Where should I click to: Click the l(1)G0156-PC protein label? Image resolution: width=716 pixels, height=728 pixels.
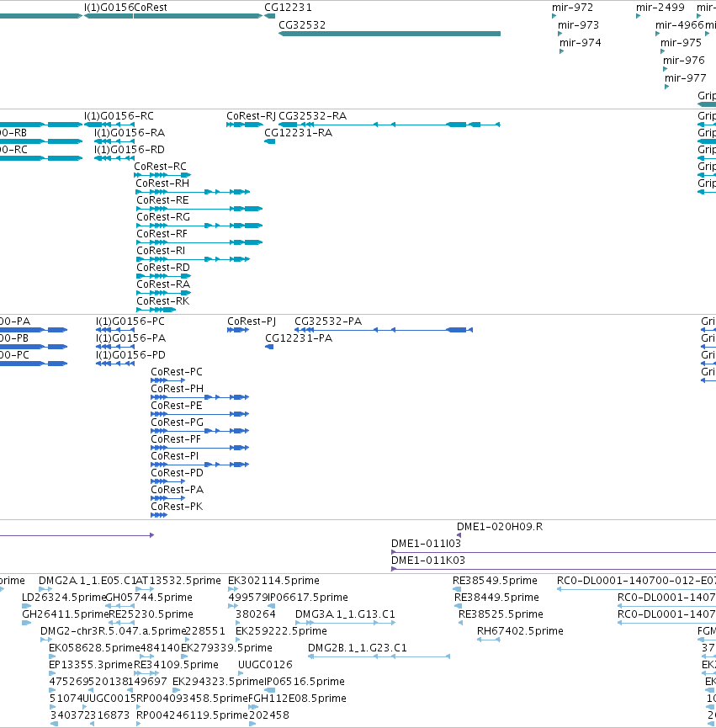(x=130, y=321)
